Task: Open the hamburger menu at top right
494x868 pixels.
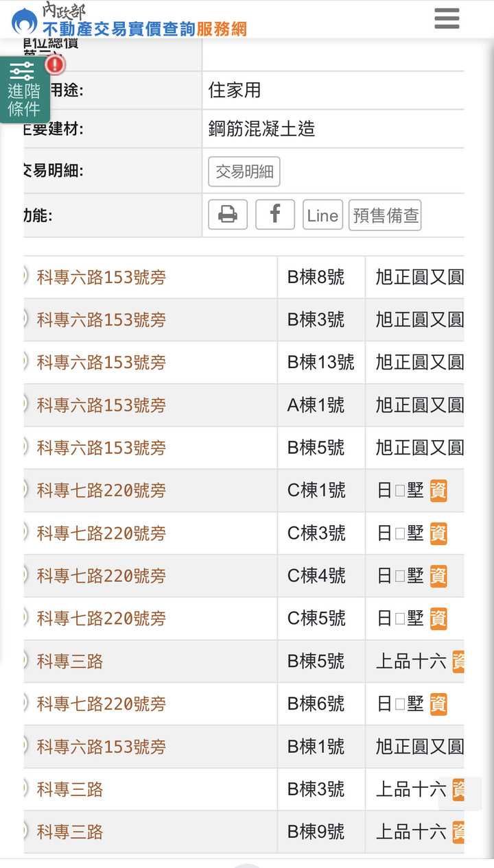Action: tap(447, 19)
